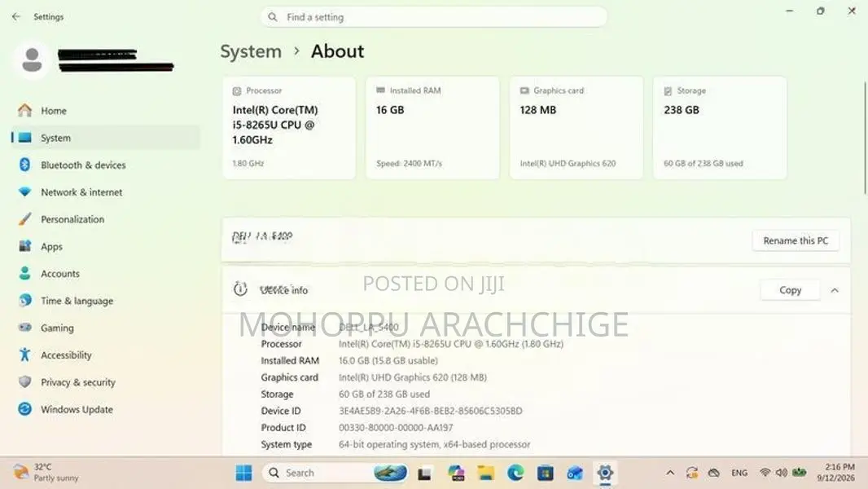Click the settings page vertical scrollbar
The height and width of the screenshot is (489, 868).
[x=865, y=139]
